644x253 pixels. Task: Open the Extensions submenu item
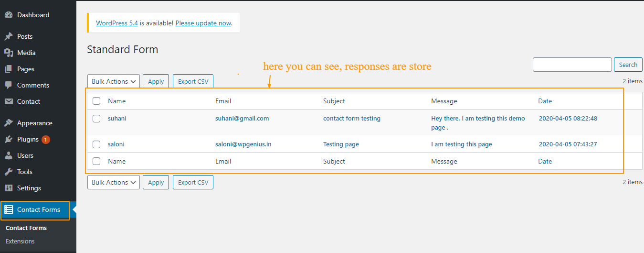pos(20,241)
